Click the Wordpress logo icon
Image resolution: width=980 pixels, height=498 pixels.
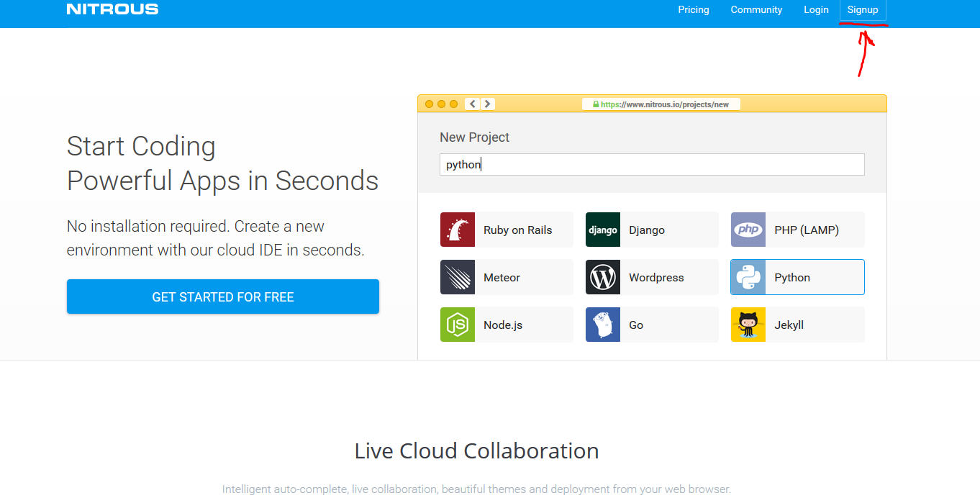click(x=603, y=277)
